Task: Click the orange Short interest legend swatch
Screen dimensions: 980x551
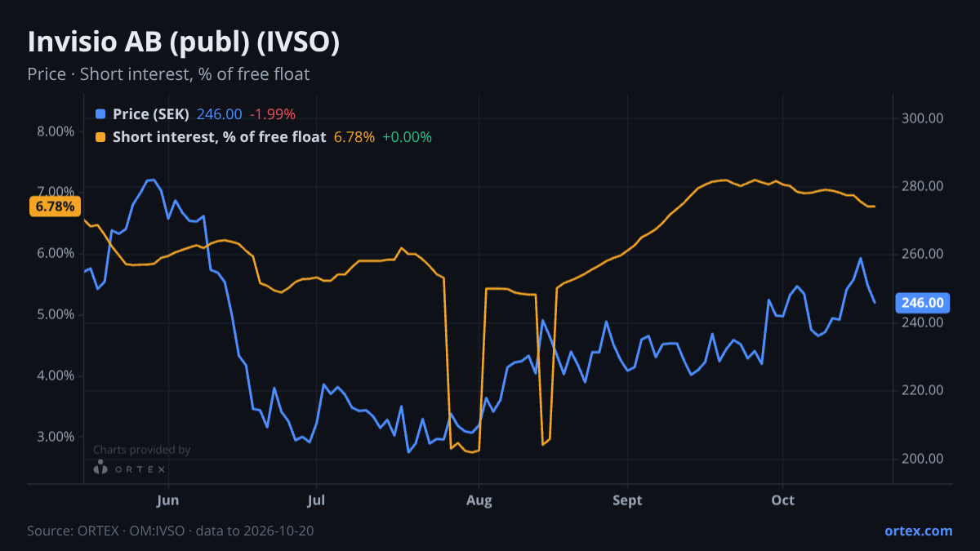Action: (100, 137)
